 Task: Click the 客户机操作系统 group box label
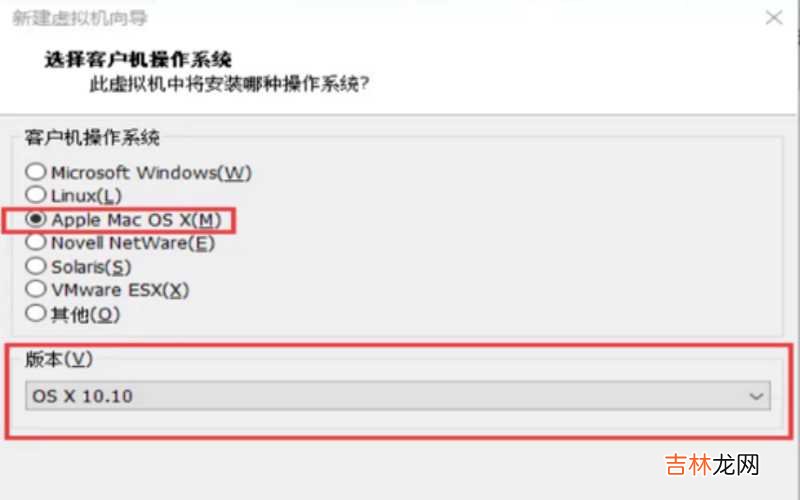[x=92, y=137]
